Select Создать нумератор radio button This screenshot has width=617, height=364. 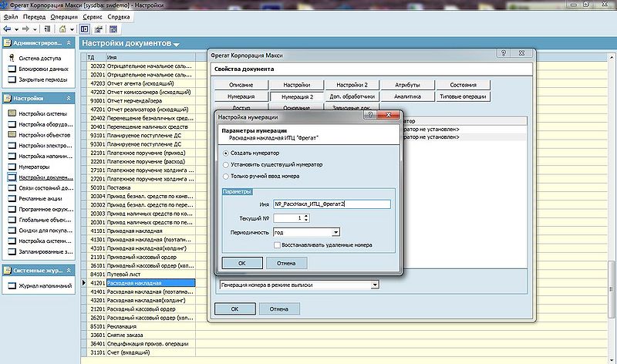(226, 153)
